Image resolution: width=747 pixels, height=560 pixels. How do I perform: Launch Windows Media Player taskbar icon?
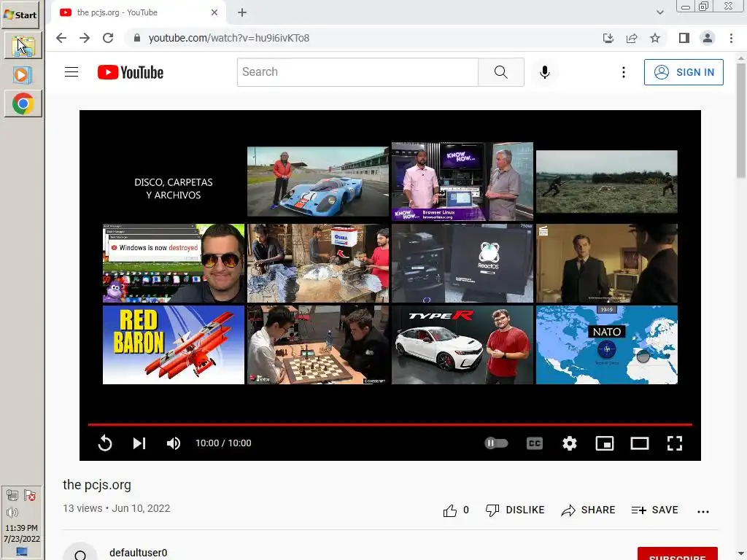(x=23, y=75)
